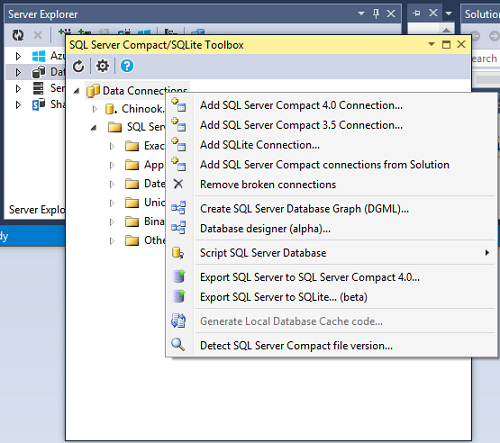Click the Server Explorer stop X icon
Screen dimensions: 500x443
(38, 35)
